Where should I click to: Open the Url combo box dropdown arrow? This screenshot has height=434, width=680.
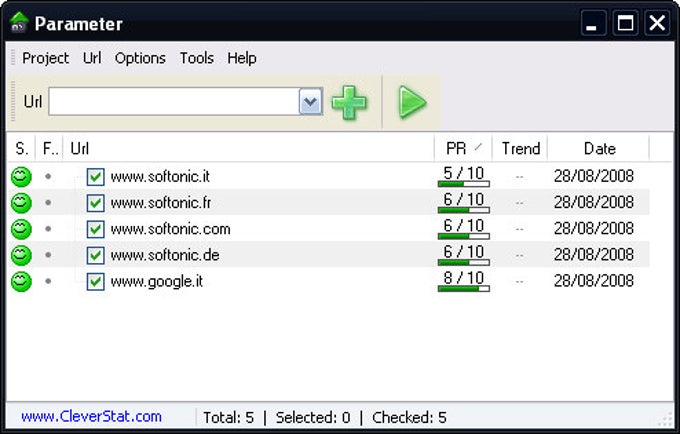(x=311, y=101)
